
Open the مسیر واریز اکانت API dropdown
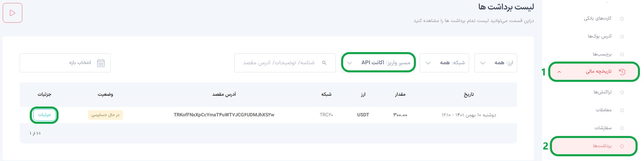[378, 63]
